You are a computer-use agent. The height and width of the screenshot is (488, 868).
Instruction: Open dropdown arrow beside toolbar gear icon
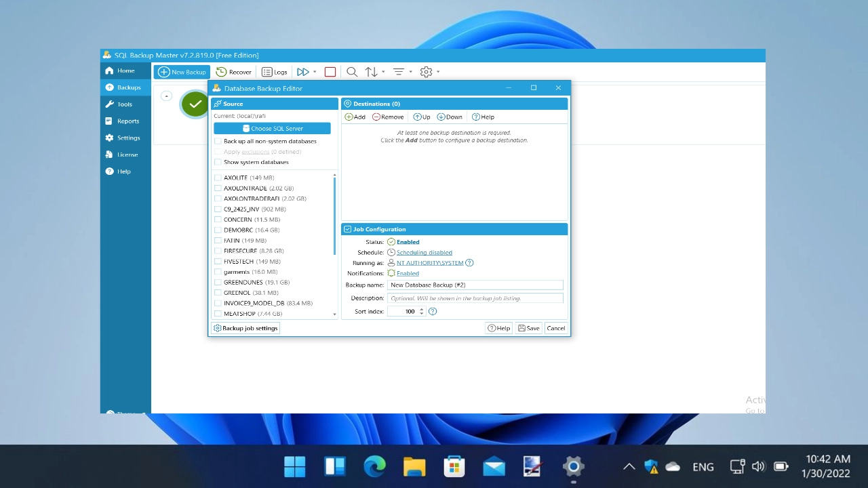[x=438, y=72]
